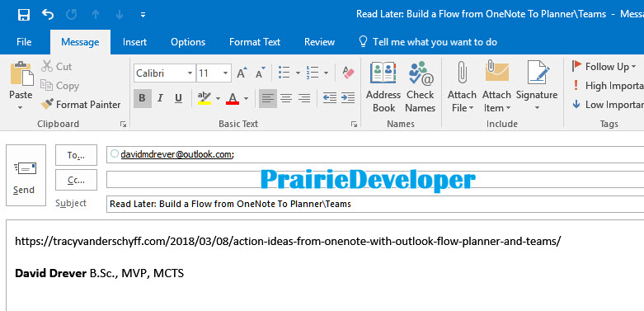The height and width of the screenshot is (311, 644).
Task: Save the message with floppy disk icon
Action: click(23, 15)
